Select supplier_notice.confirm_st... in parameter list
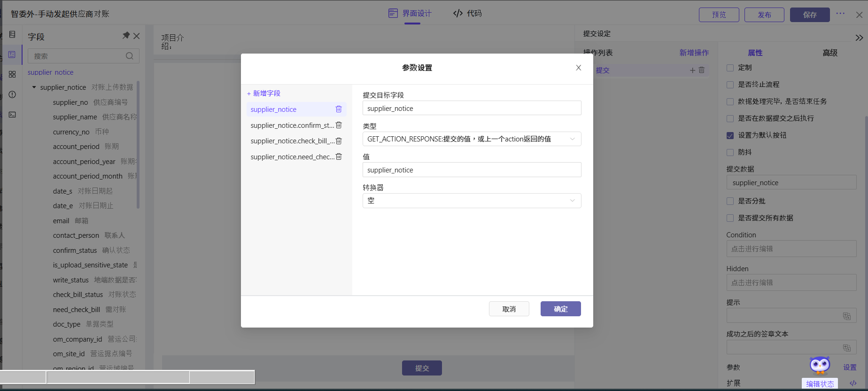The height and width of the screenshot is (391, 868). (x=296, y=125)
